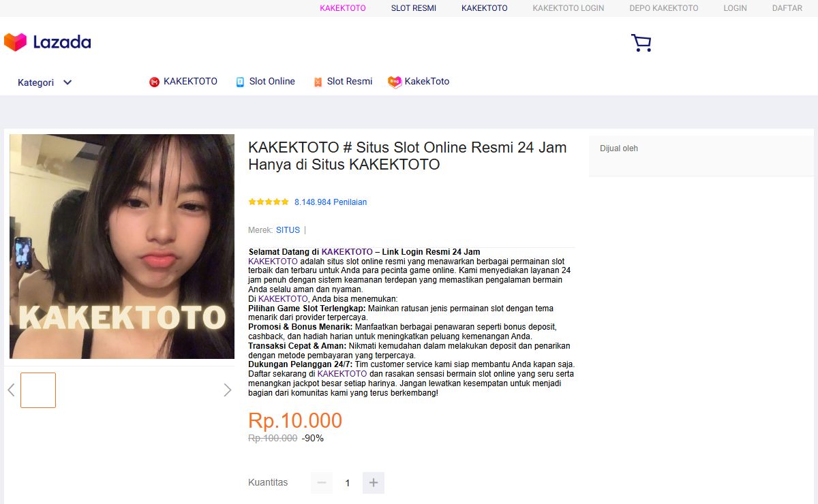
Task: Click the KakekToto heart icon
Action: (x=395, y=82)
